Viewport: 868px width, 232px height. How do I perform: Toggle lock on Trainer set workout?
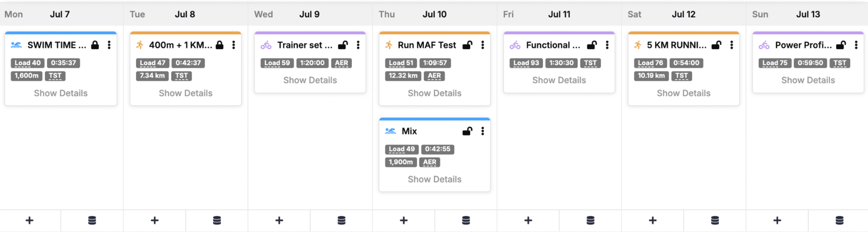click(x=343, y=45)
